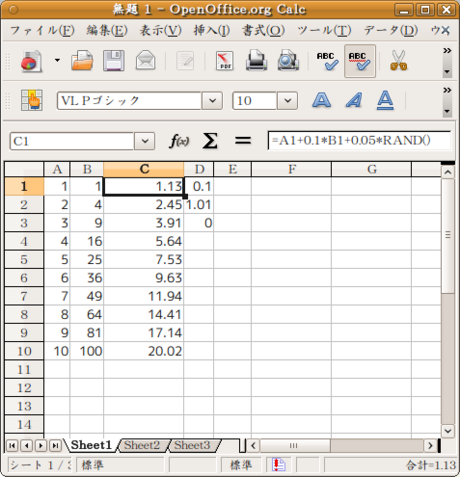This screenshot has height=477, width=460.
Task: Select the Sheet1 tab
Action: pos(91,445)
